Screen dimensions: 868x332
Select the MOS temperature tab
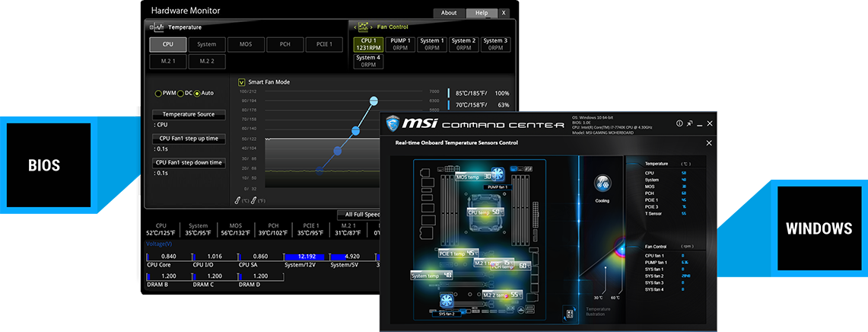point(245,44)
